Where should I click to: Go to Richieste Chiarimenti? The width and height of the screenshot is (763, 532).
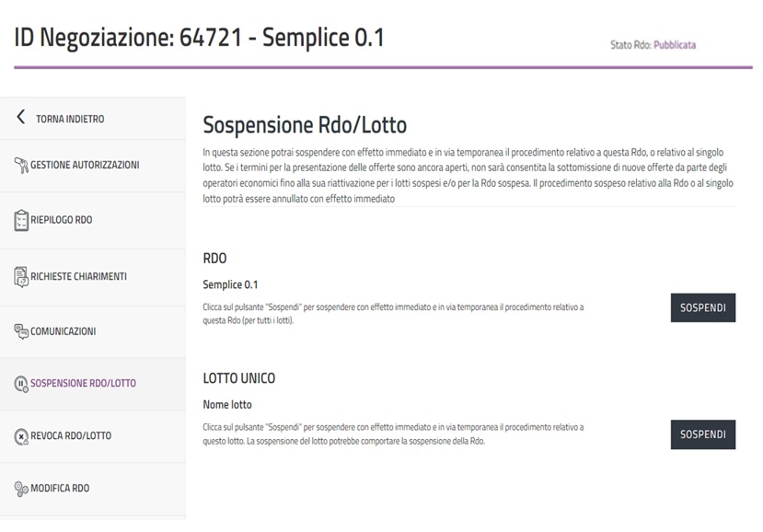tap(78, 276)
